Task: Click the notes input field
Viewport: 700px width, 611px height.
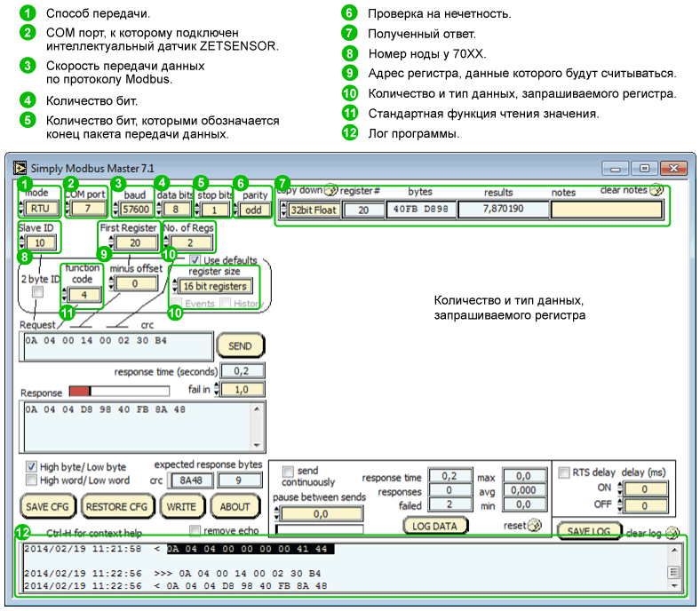Action: point(606,210)
